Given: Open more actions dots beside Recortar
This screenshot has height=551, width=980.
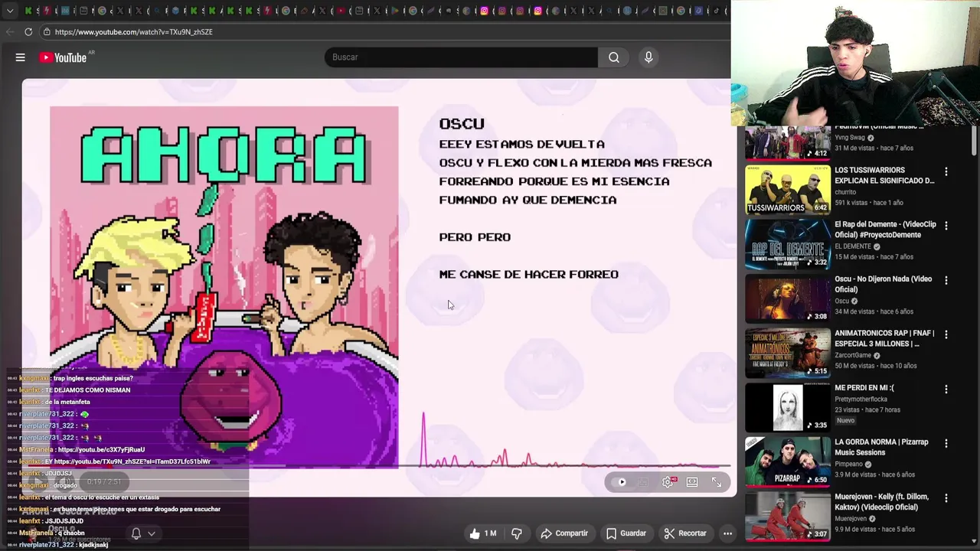Looking at the screenshot, I should tap(728, 533).
